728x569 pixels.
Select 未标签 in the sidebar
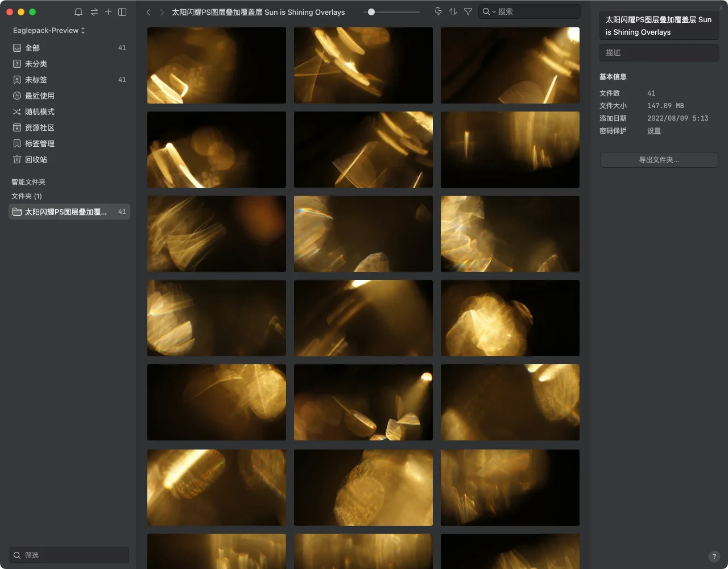tap(69, 80)
